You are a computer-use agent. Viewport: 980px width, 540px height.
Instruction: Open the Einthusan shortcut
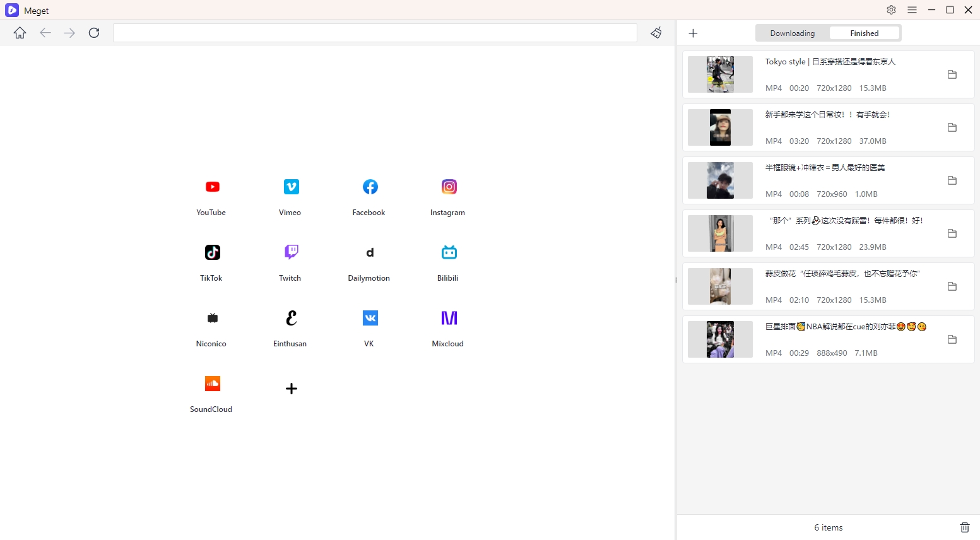tap(291, 318)
